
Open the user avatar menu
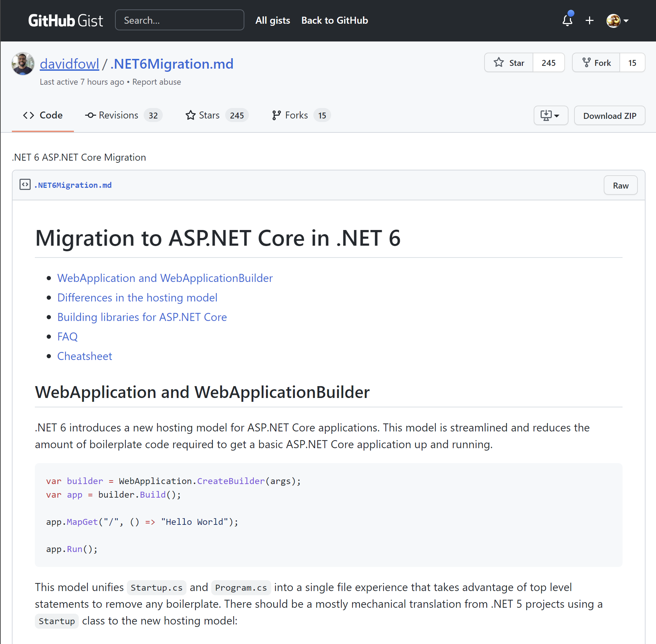(x=617, y=21)
